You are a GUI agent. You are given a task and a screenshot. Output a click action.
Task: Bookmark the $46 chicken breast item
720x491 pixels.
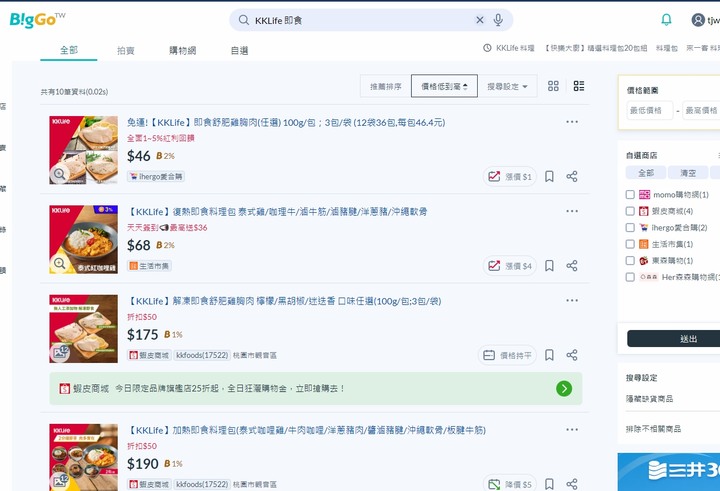coord(549,176)
